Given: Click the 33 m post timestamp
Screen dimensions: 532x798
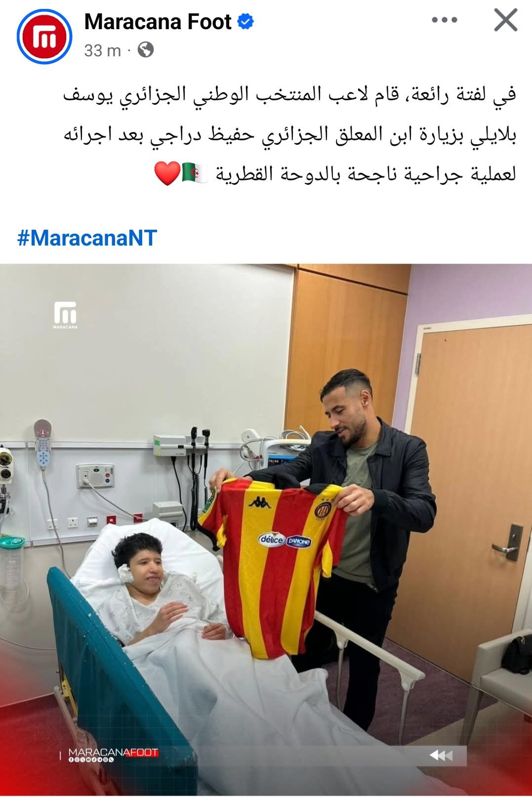Looking at the screenshot, I should pyautogui.click(x=102, y=50).
